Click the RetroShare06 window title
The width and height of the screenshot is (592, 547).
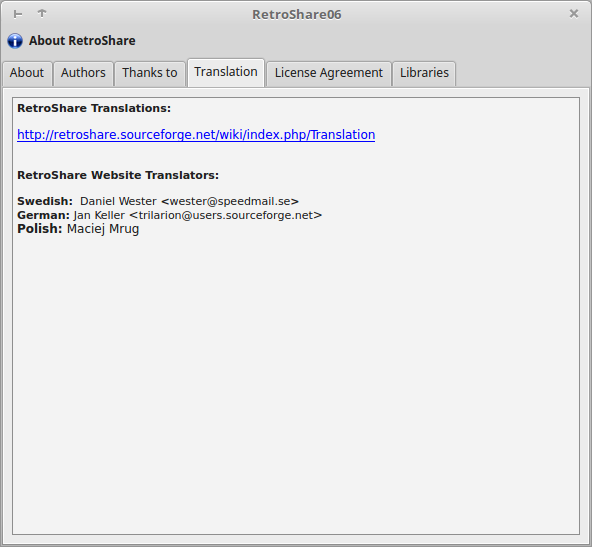(296, 14)
